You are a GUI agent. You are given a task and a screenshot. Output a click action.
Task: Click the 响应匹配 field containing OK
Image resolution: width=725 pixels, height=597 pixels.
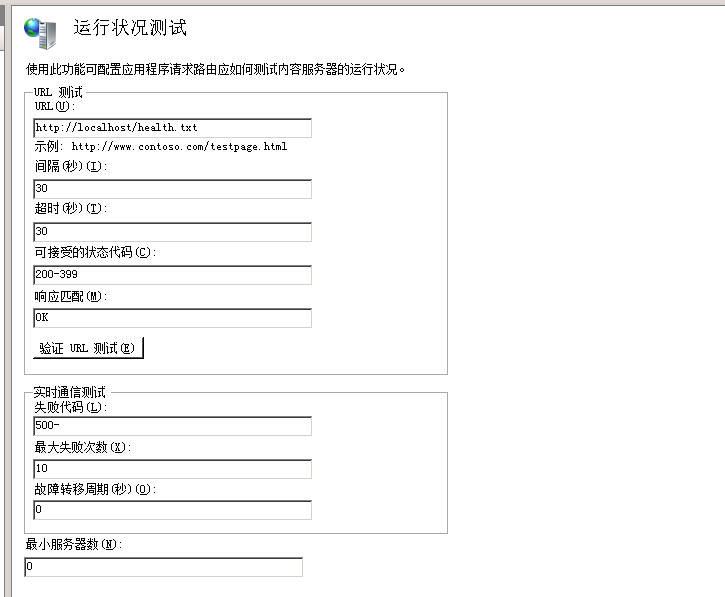tap(172, 318)
